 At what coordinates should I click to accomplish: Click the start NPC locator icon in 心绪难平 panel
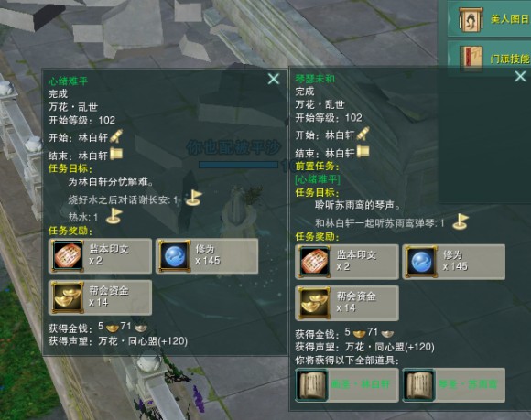116,136
